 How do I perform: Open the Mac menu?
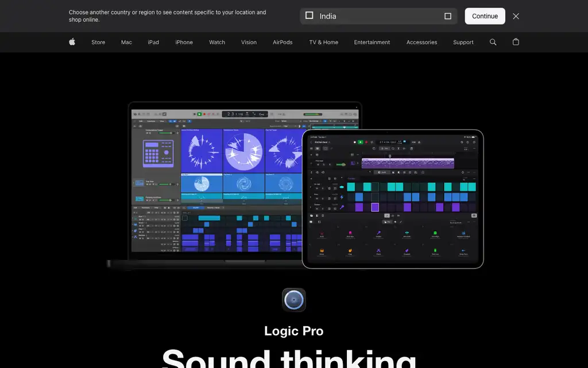coord(126,43)
